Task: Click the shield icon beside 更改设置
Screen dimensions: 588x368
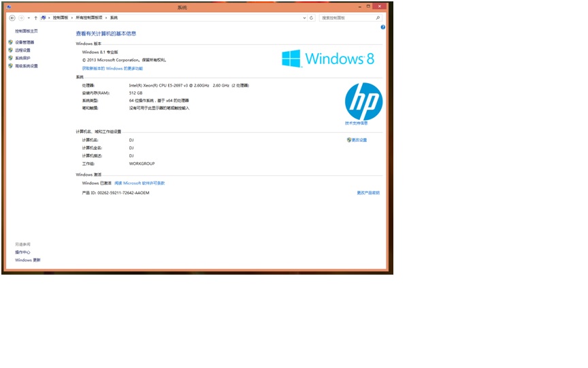Action: click(x=349, y=140)
